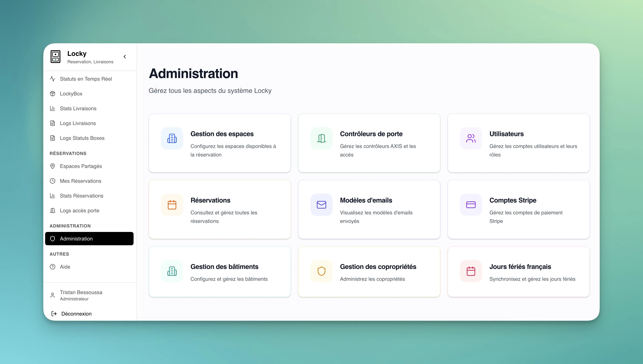Click the Logs Livraisons document icon
This screenshot has height=364, width=643.
53,123
